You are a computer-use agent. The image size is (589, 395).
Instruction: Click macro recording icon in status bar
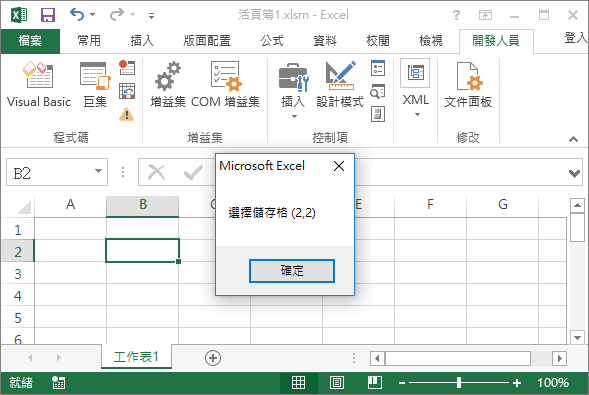pos(59,383)
